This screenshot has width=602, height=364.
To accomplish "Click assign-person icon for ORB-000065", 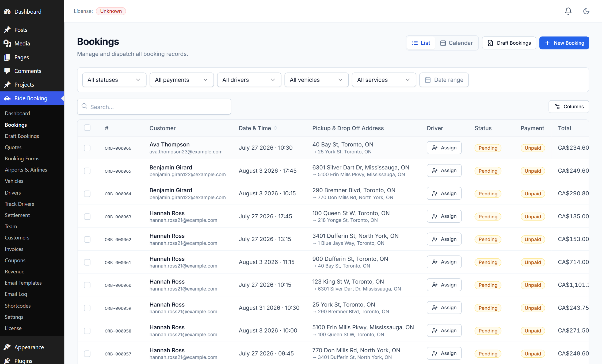I will coord(435,171).
